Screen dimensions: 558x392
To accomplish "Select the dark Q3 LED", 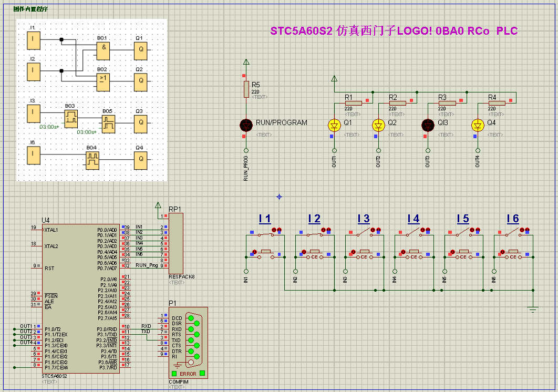I will 428,125.
